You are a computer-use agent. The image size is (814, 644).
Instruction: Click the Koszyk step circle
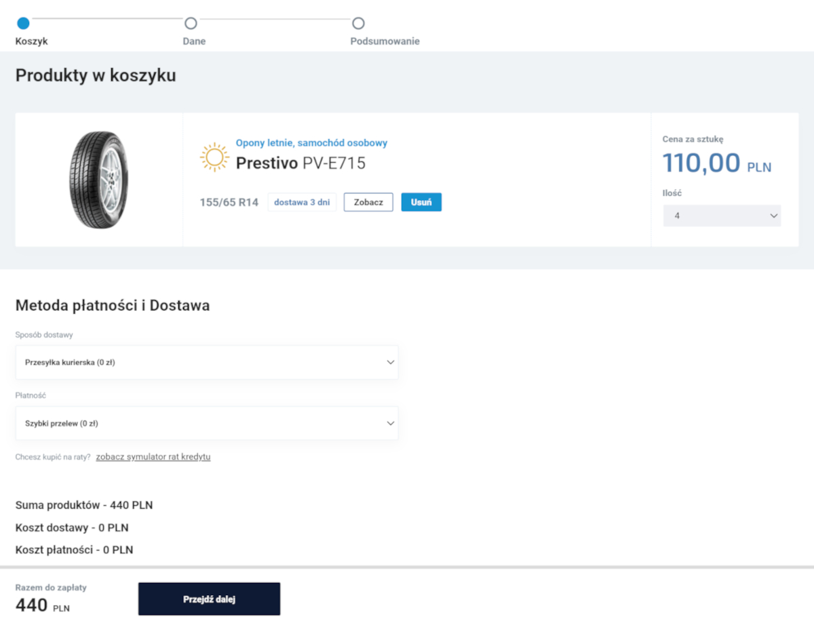[23, 23]
